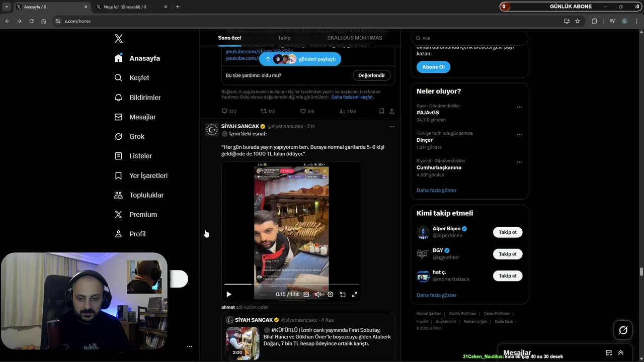Open the browser tab search dropdown

coord(7,7)
